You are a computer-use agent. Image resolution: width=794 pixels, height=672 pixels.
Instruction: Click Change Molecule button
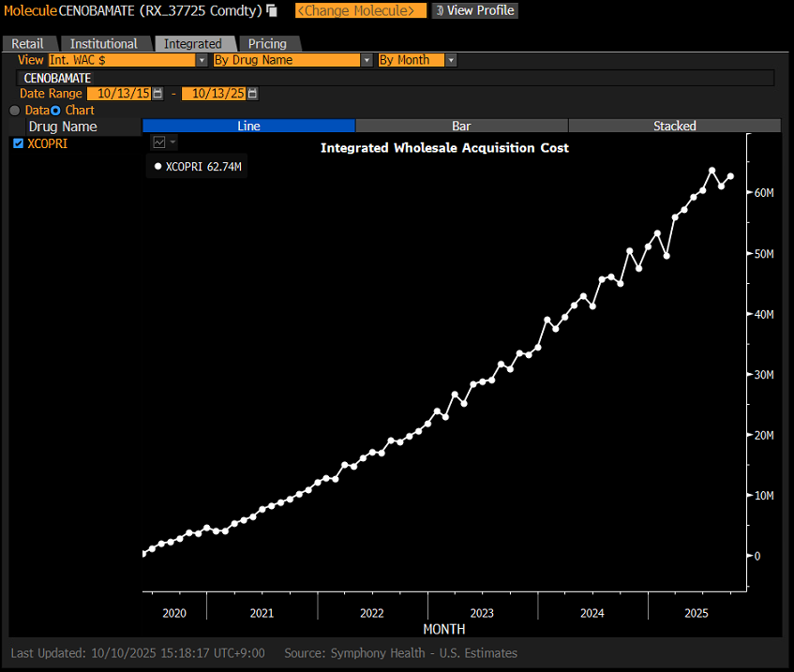point(361,10)
